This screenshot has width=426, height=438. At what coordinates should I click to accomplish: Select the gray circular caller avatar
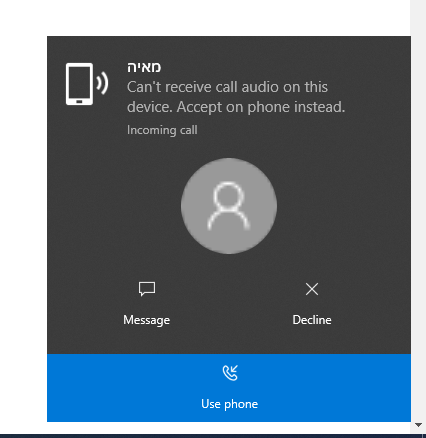coord(229,206)
